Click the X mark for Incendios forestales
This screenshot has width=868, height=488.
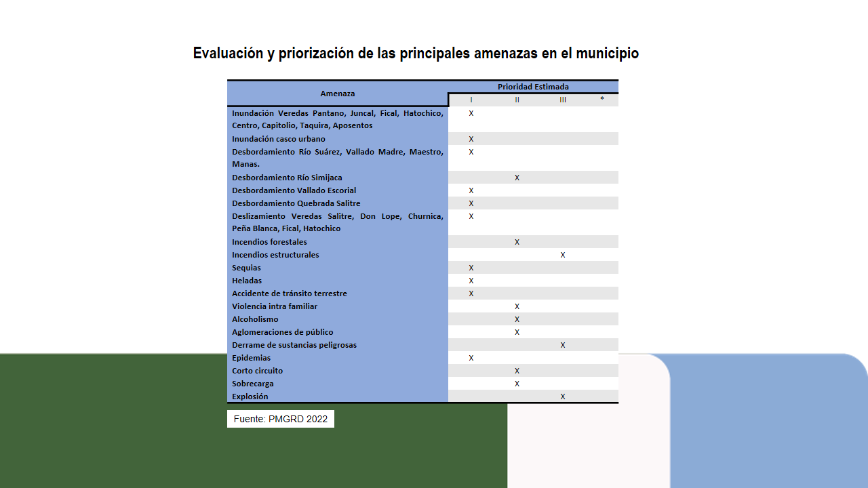517,242
